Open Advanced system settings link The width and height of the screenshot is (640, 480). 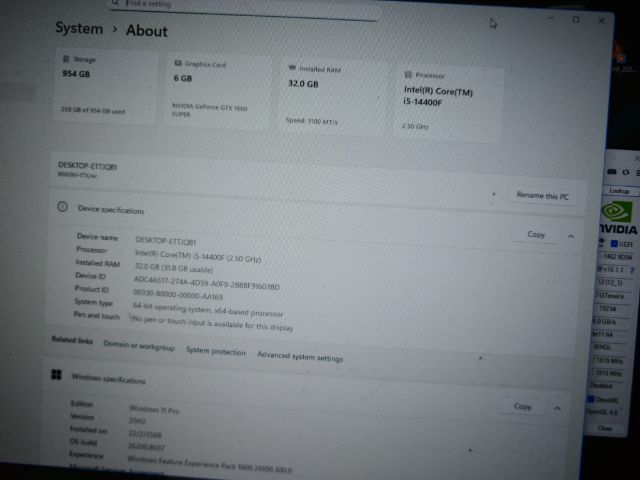pyautogui.click(x=299, y=357)
